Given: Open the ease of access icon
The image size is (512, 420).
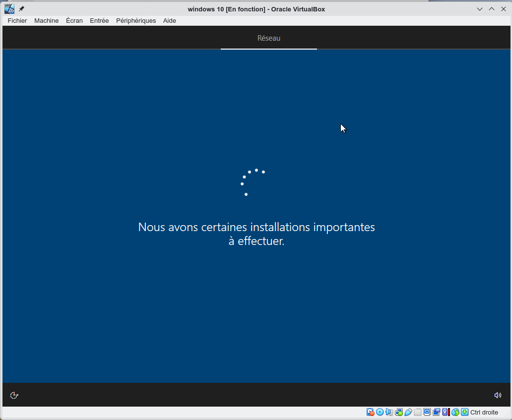Looking at the screenshot, I should 14,395.
